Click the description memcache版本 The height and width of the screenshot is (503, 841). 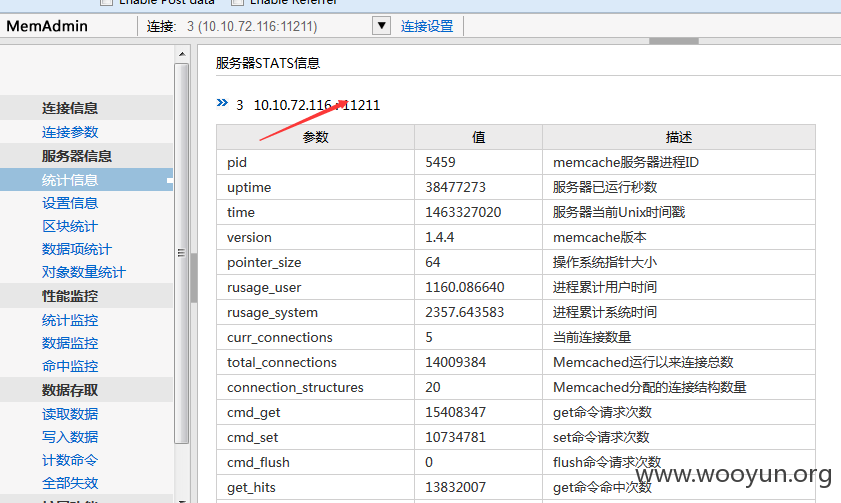600,237
